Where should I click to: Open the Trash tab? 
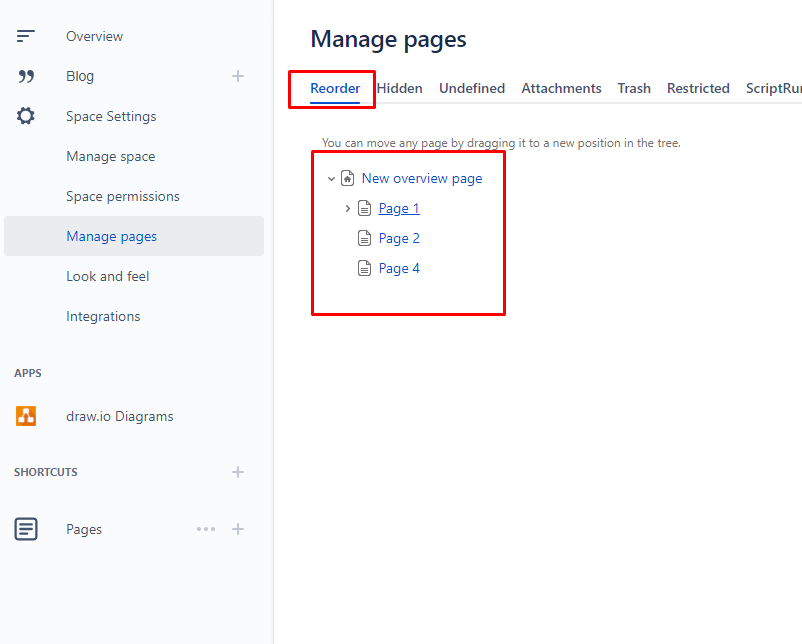coord(634,88)
